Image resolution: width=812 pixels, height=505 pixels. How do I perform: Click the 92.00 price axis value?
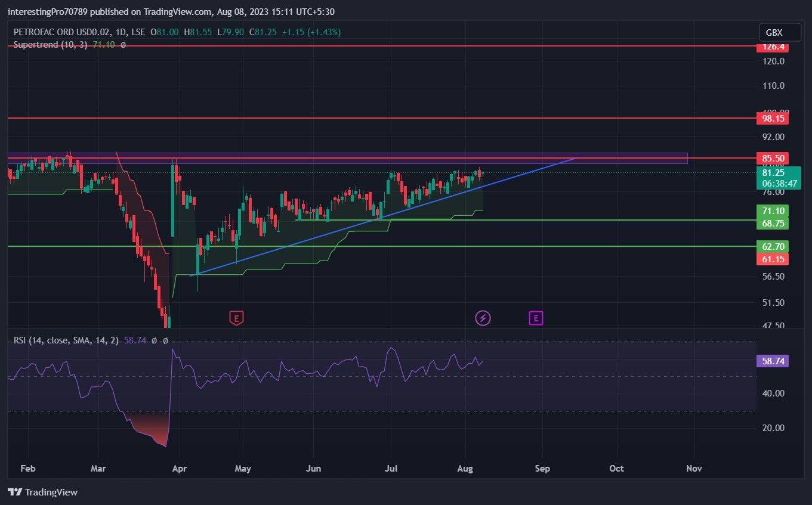click(773, 137)
